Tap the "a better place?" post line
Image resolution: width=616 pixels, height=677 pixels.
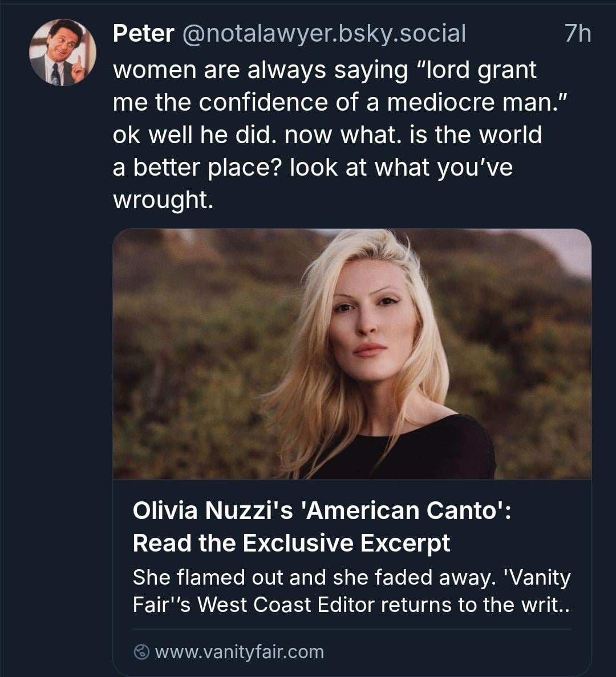pyautogui.click(x=313, y=167)
